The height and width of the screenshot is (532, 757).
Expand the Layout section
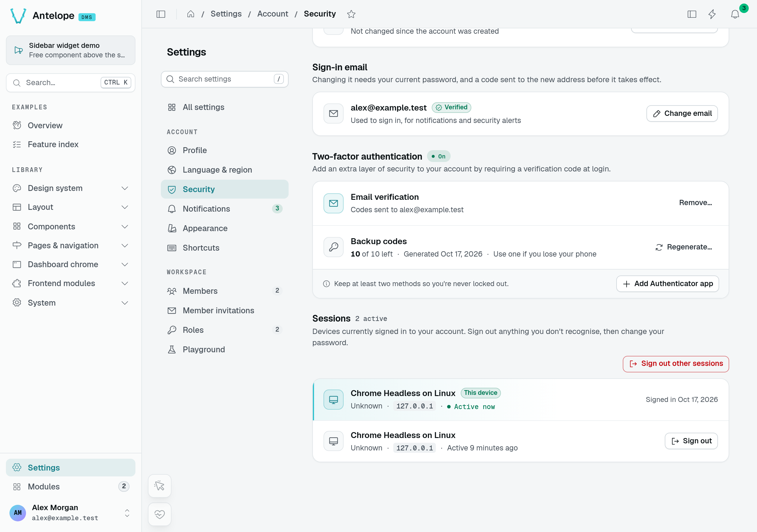coord(71,207)
